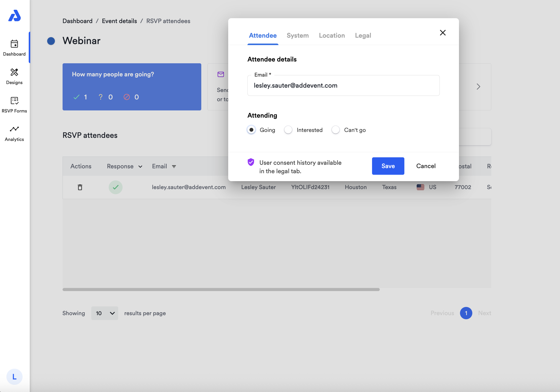Expand the Response column dropdown
Screen dimensions: 560x392
(140, 167)
